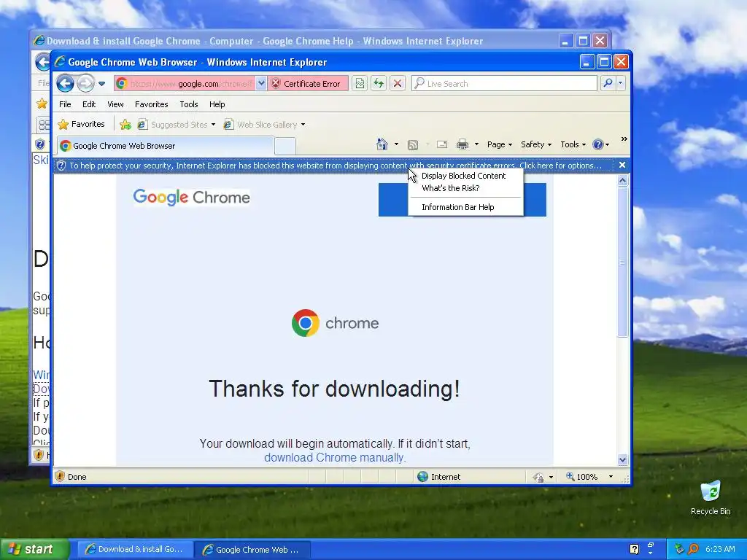Choose What's the Risk? menu entry
Viewport: 747px width, 560px height.
(451, 188)
